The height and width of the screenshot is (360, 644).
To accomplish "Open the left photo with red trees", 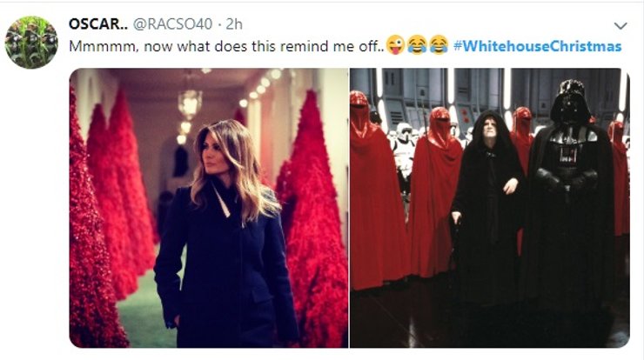I will pos(209,208).
